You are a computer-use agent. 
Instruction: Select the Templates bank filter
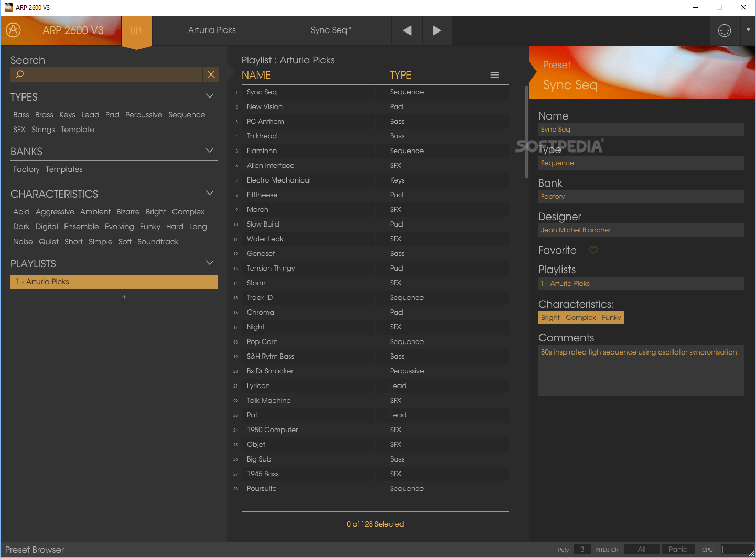click(64, 169)
